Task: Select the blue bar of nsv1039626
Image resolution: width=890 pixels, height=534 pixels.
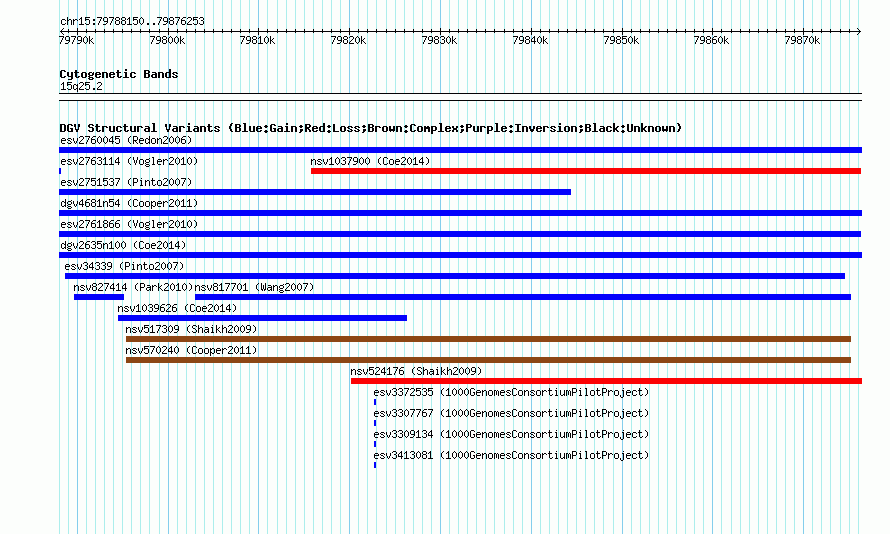Action: (262, 318)
